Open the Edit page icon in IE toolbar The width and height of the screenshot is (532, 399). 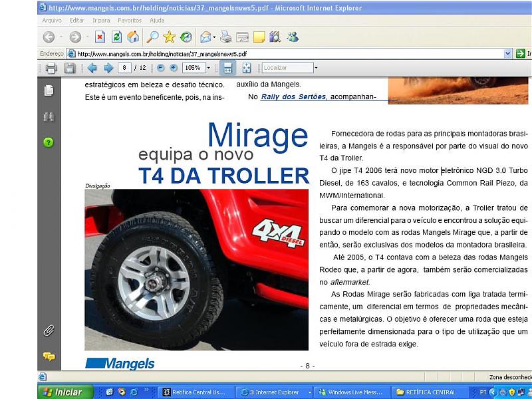coord(242,37)
